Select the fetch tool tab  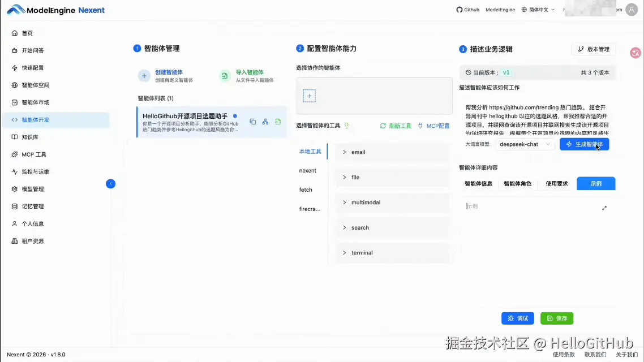coord(306,190)
